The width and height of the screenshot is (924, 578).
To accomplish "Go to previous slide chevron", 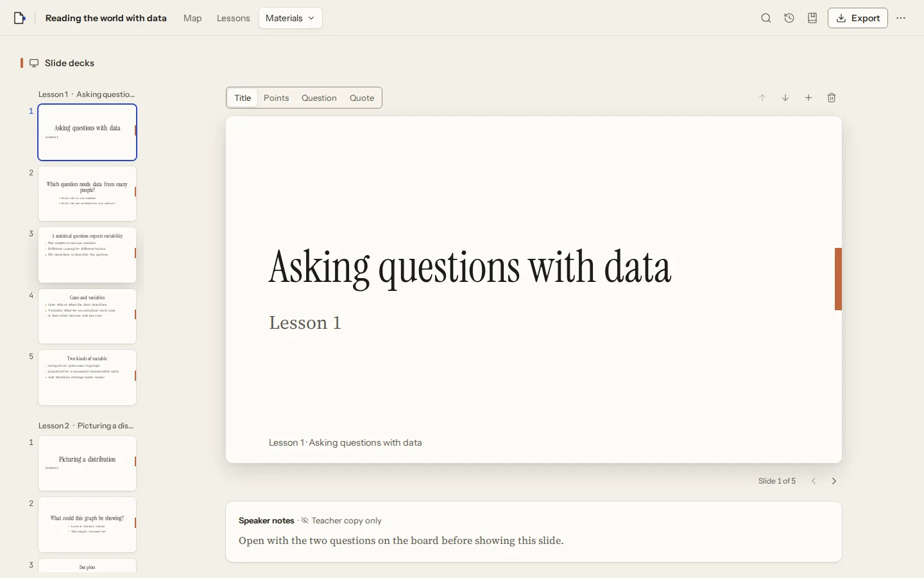I will coord(814,481).
